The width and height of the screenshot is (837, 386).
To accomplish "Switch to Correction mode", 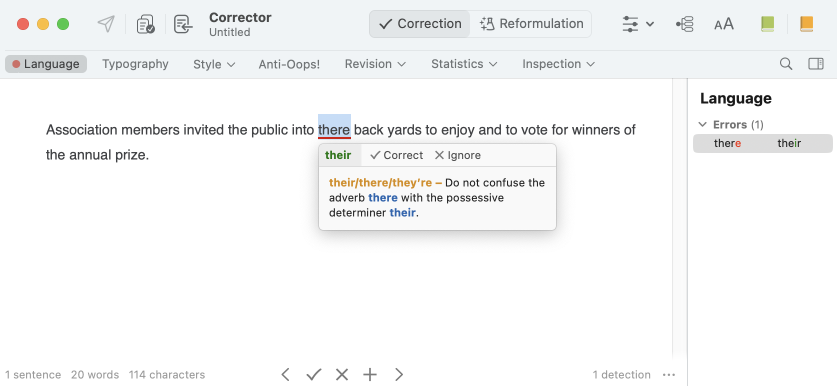I will pos(420,24).
